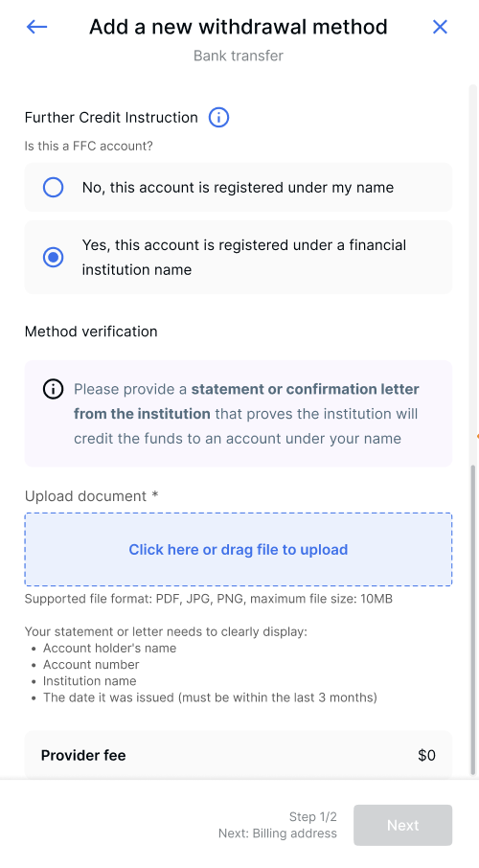479x868 pixels.
Task: Click the "Upload document *" field label
Action: click(x=92, y=496)
